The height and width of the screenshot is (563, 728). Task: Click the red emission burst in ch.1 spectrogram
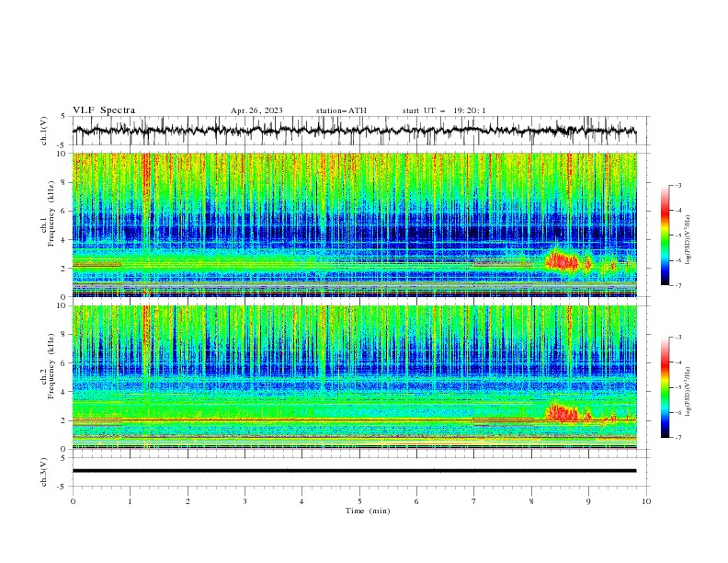(x=562, y=261)
